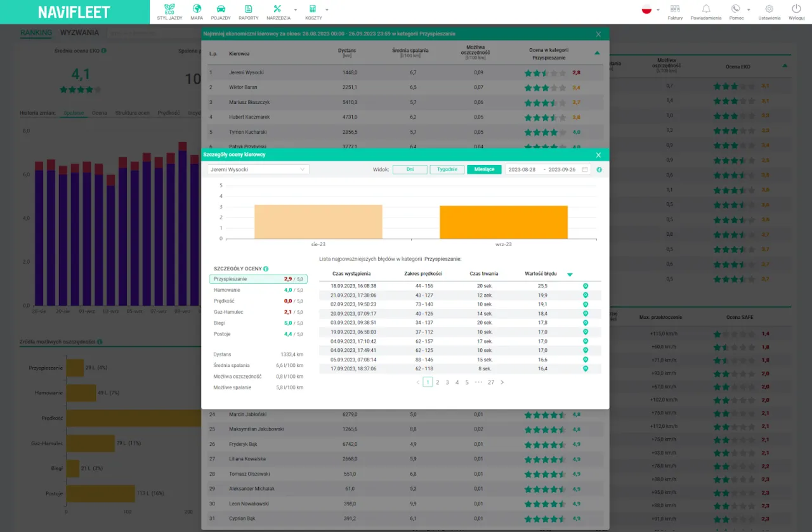Open the Mapa globe icon
This screenshot has height=532, width=812.
click(x=197, y=10)
